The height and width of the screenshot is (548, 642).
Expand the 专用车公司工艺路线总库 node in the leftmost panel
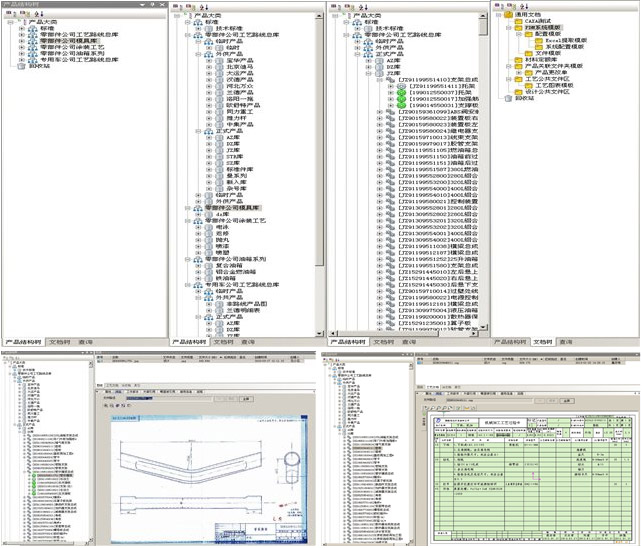click(x=21, y=59)
